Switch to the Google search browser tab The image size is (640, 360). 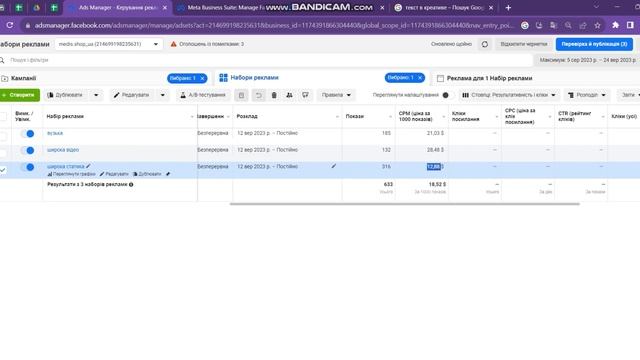444,7
